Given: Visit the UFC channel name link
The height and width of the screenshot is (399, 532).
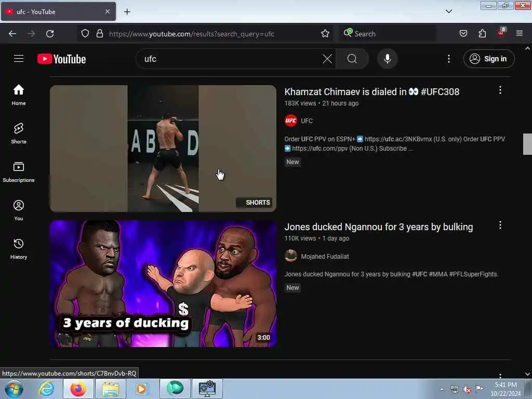Looking at the screenshot, I should 307,121.
